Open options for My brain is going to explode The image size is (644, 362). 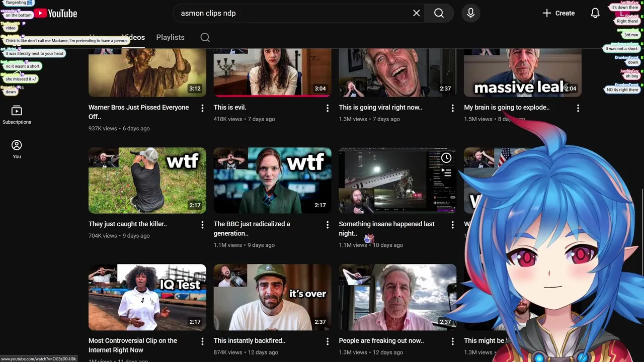pyautogui.click(x=578, y=108)
